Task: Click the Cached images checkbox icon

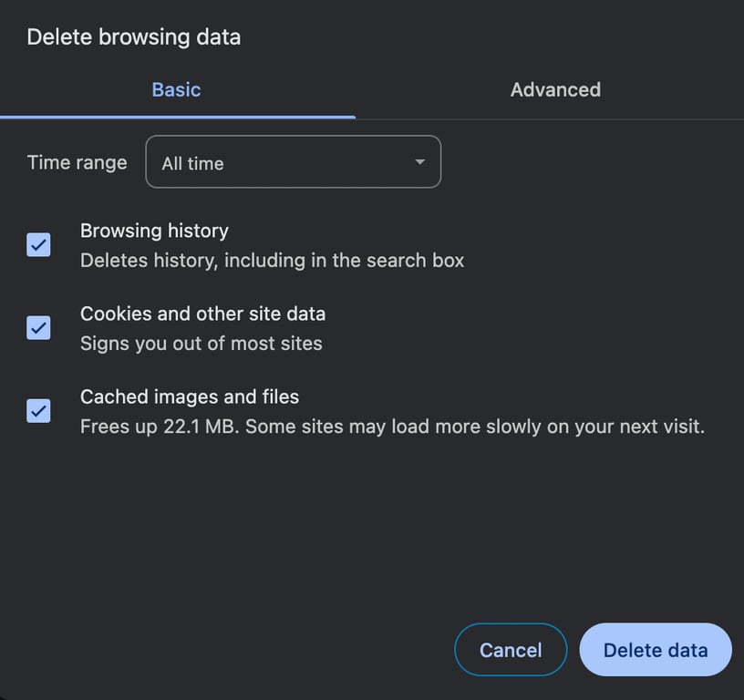Action: click(38, 410)
